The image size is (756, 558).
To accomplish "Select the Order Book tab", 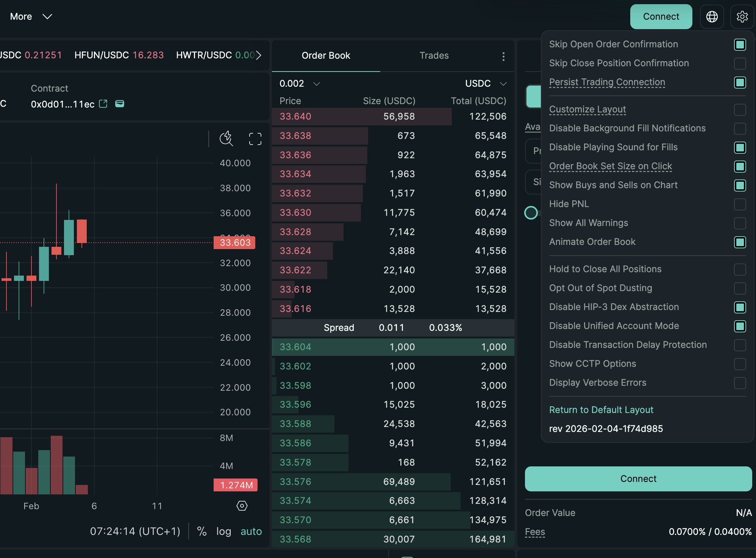I will click(326, 56).
